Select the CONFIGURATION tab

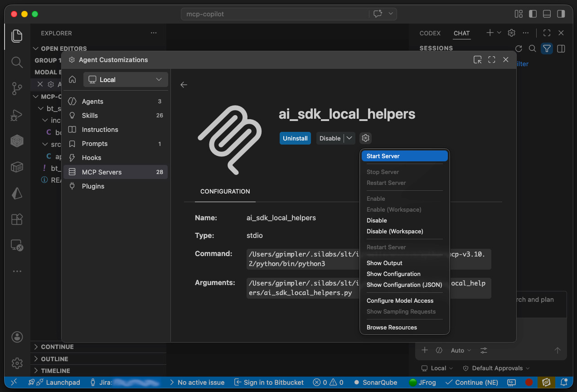[225, 191]
